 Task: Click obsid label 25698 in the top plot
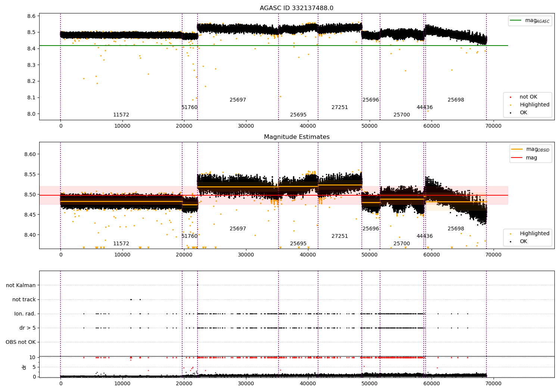[456, 100]
